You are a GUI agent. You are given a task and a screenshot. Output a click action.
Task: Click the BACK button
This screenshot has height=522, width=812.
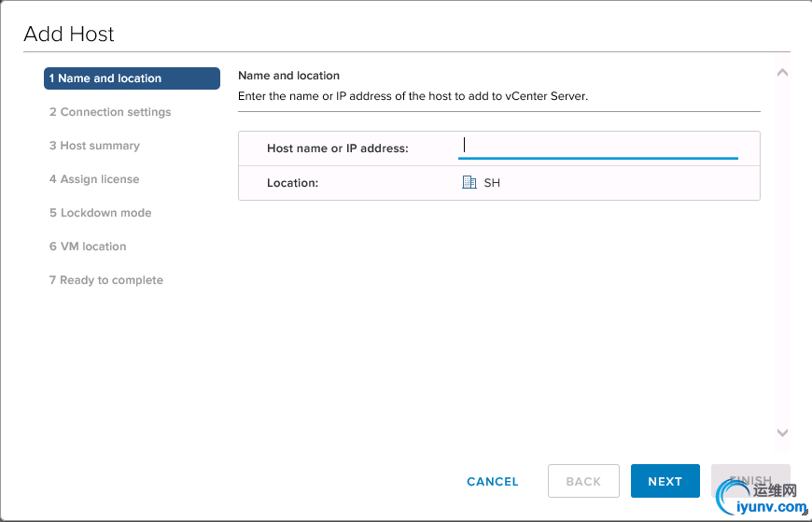tap(583, 481)
